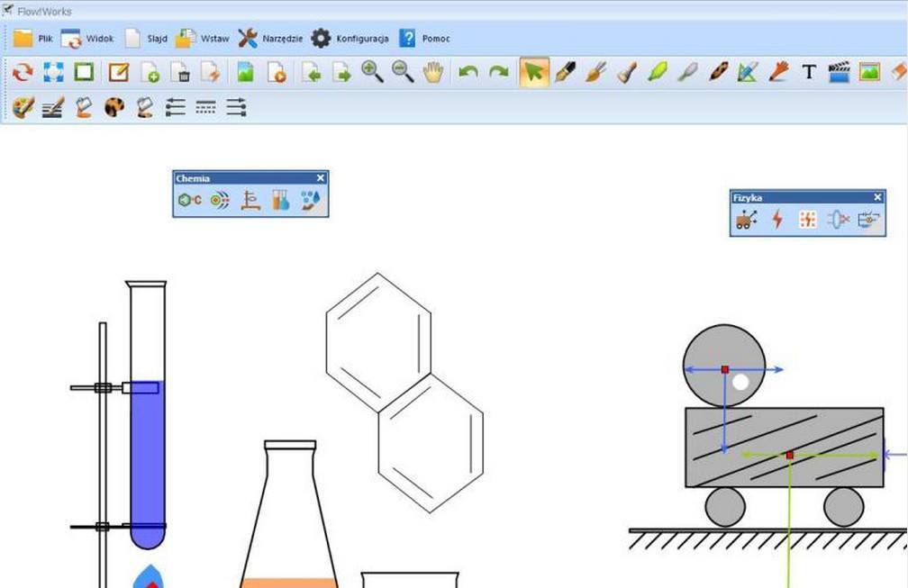Open the Pomoc help menu
The height and width of the screenshot is (588, 908).
(x=424, y=39)
